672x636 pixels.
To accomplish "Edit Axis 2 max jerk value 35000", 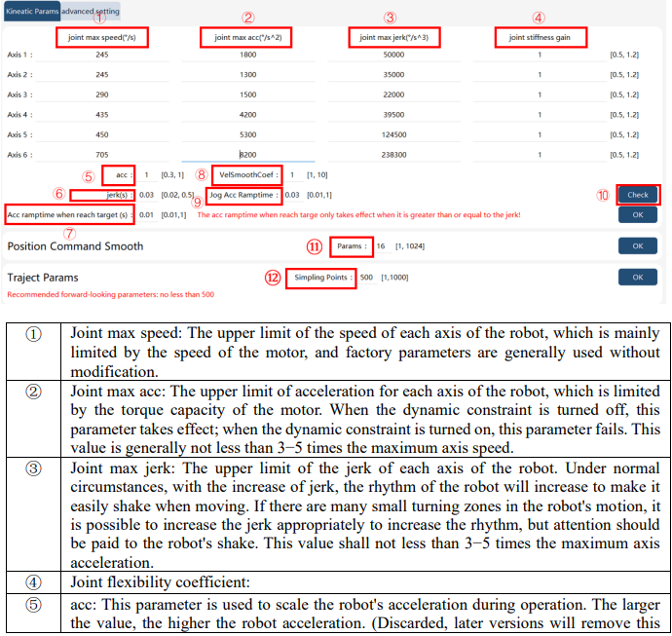I will pyautogui.click(x=393, y=75).
